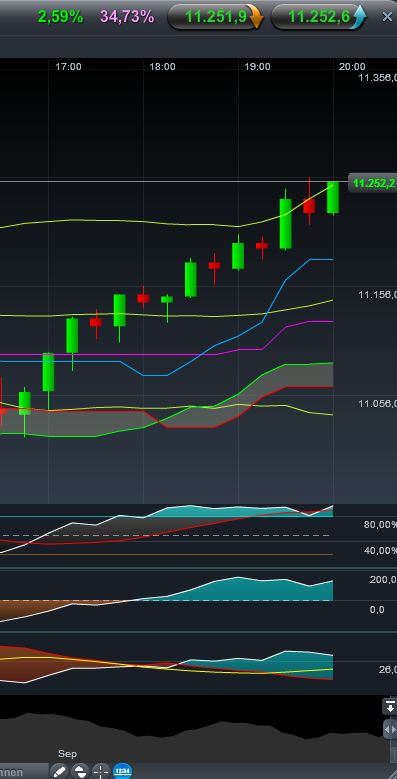This screenshot has height=779, width=397.
Task: Click the 34,73% pink value
Action: point(127,17)
